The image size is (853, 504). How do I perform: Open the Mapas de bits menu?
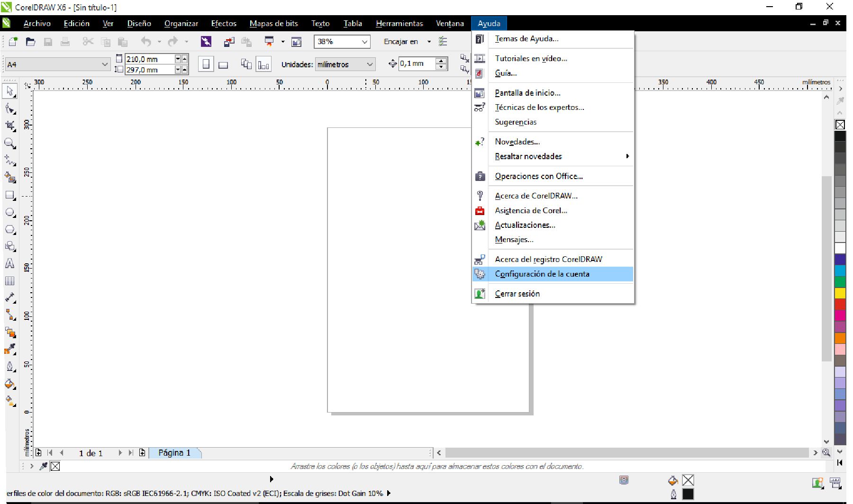pyautogui.click(x=273, y=23)
